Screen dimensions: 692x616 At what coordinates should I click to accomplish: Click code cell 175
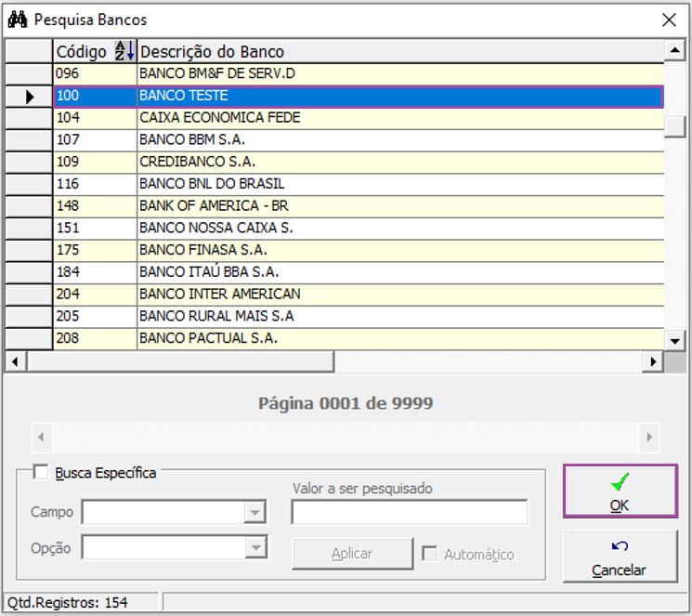click(95, 250)
